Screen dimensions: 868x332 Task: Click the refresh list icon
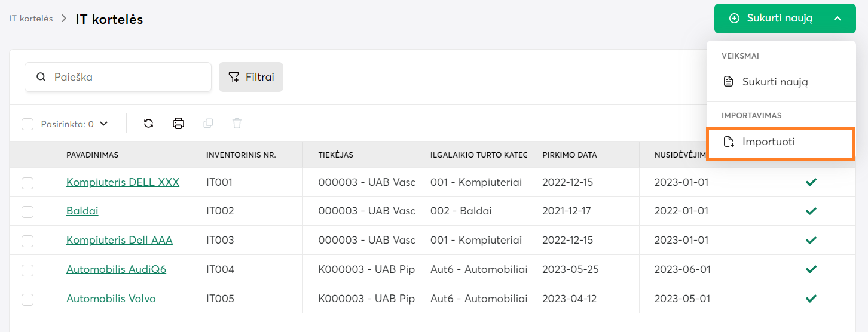[149, 124]
